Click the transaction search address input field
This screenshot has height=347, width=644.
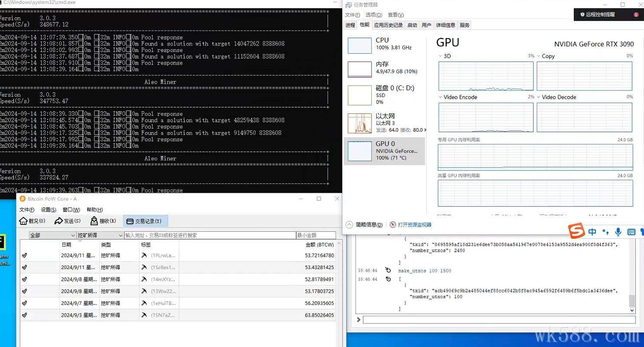pyautogui.click(x=210, y=235)
